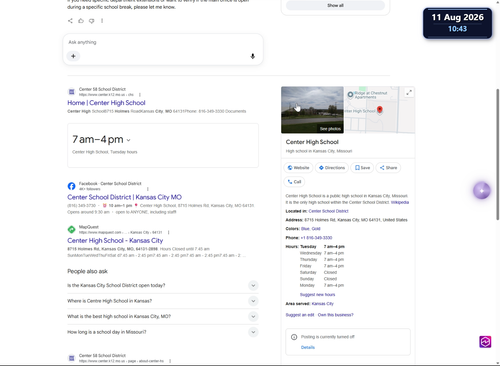Click the Blue color link
The height and width of the screenshot is (366, 500).
coord(305,229)
